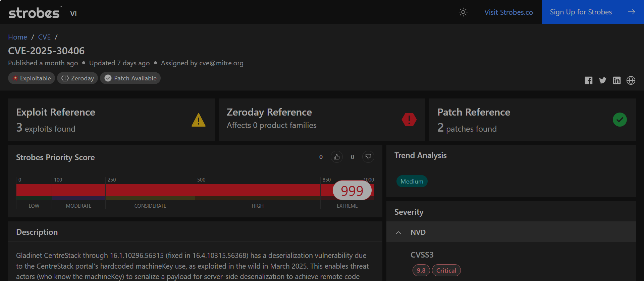Open the CVE breadcrumb link
644x281 pixels.
pyautogui.click(x=44, y=37)
